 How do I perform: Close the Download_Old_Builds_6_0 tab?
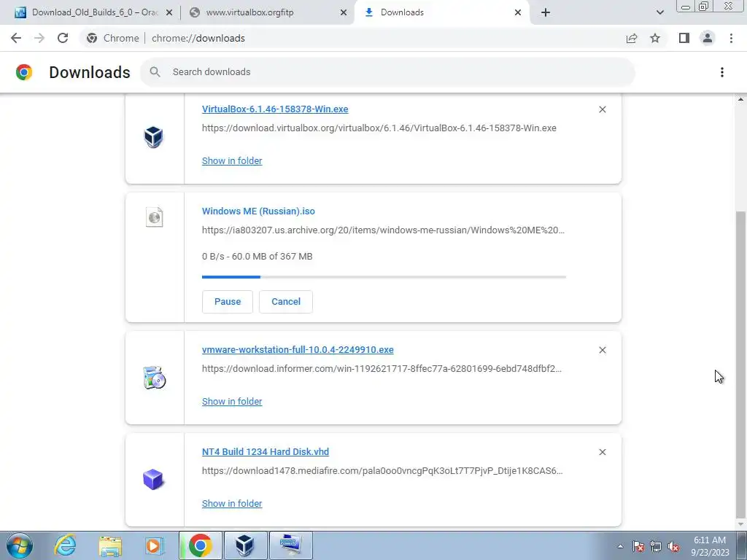click(x=169, y=13)
